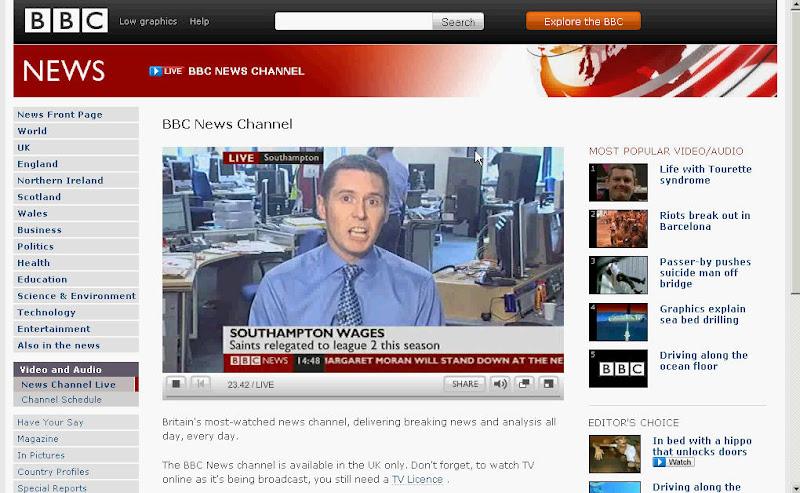The height and width of the screenshot is (493, 800).
Task: Open Special Reports
Action: pyautogui.click(x=76, y=488)
